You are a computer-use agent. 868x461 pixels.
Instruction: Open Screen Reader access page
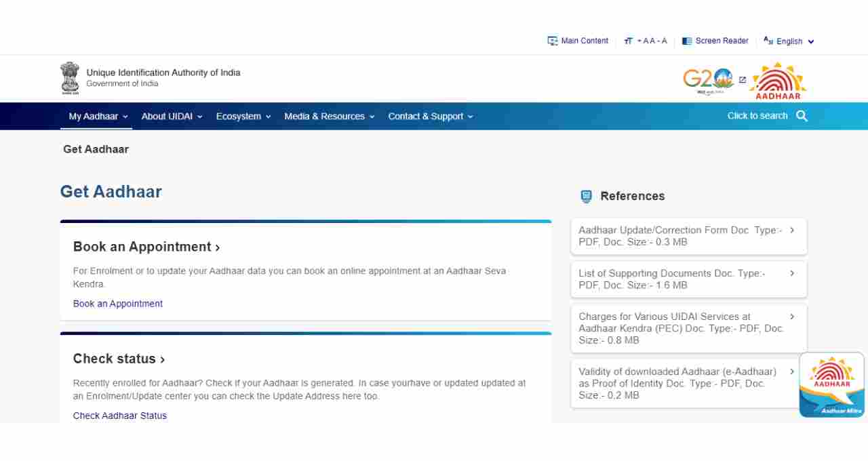(x=722, y=41)
